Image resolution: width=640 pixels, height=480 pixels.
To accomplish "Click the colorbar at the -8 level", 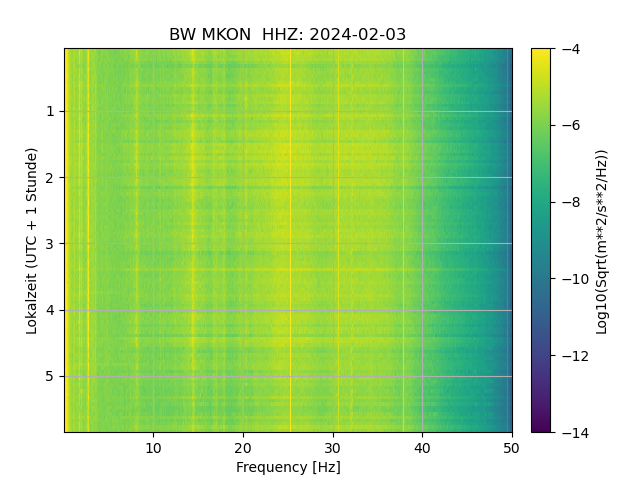I will coord(541,202).
